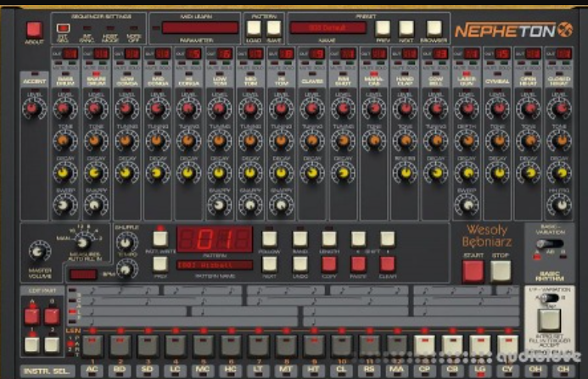Open the Bass Drum OUT selector
The height and width of the screenshot is (379, 588).
70,54
